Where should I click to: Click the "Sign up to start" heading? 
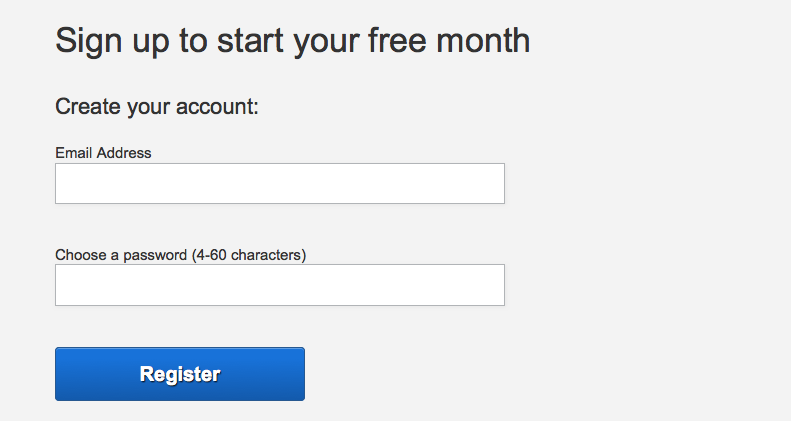click(292, 41)
